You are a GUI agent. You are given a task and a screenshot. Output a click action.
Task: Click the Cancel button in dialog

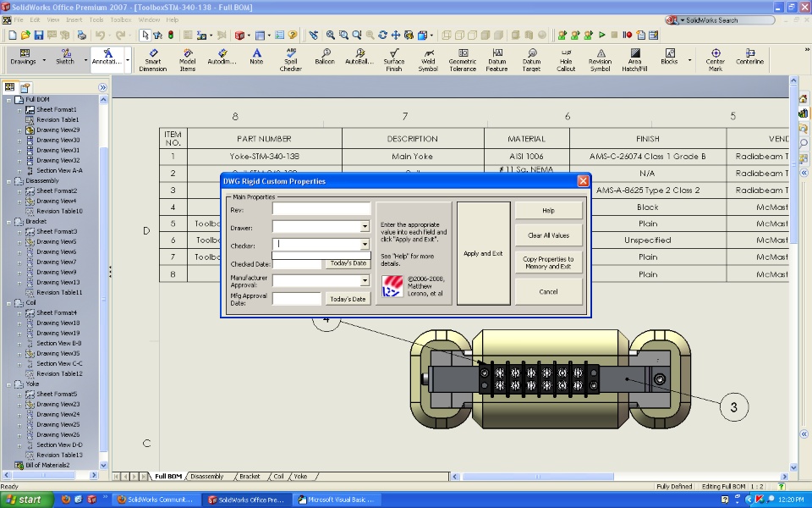[x=548, y=292]
